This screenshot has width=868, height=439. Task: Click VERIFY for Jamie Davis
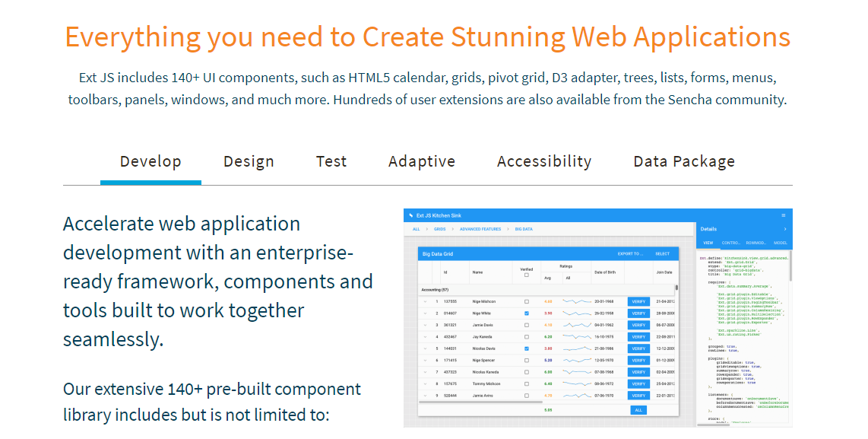pyautogui.click(x=638, y=326)
